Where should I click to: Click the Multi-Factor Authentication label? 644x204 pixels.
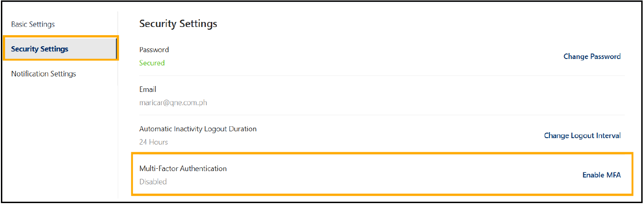[x=183, y=169]
